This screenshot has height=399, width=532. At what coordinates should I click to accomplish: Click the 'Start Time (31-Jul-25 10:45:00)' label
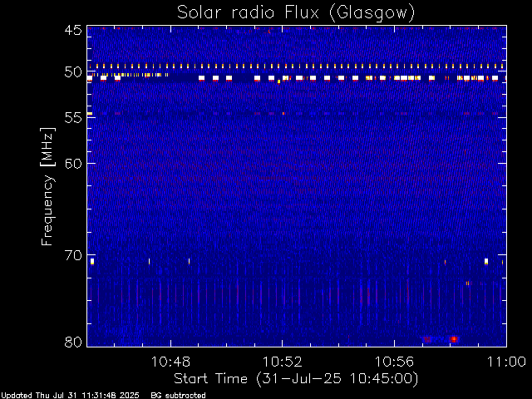[x=296, y=379]
